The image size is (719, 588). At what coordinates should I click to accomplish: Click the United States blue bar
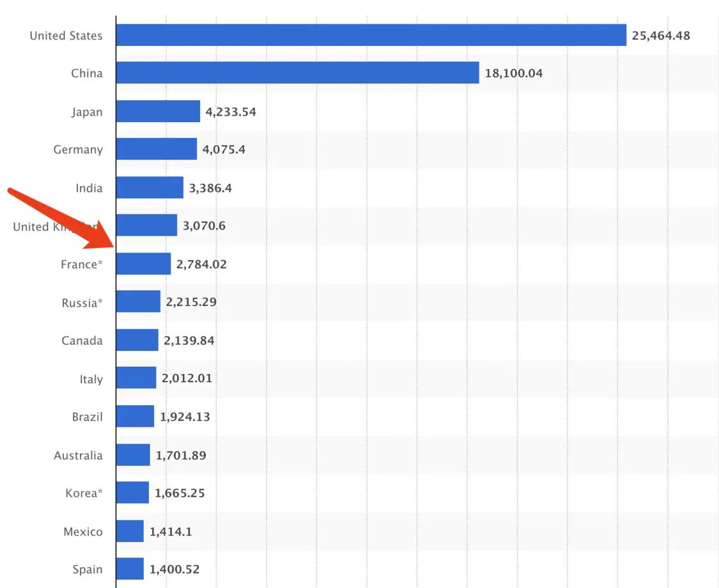371,35
